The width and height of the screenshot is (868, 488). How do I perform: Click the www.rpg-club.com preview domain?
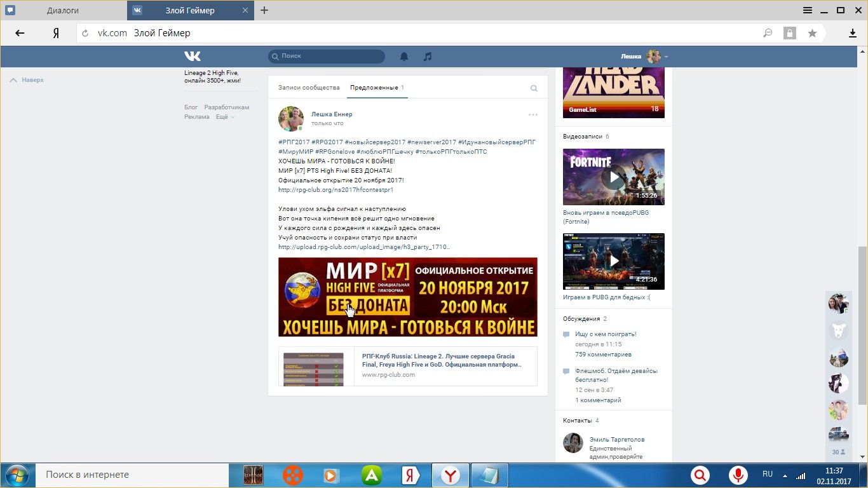(x=388, y=375)
